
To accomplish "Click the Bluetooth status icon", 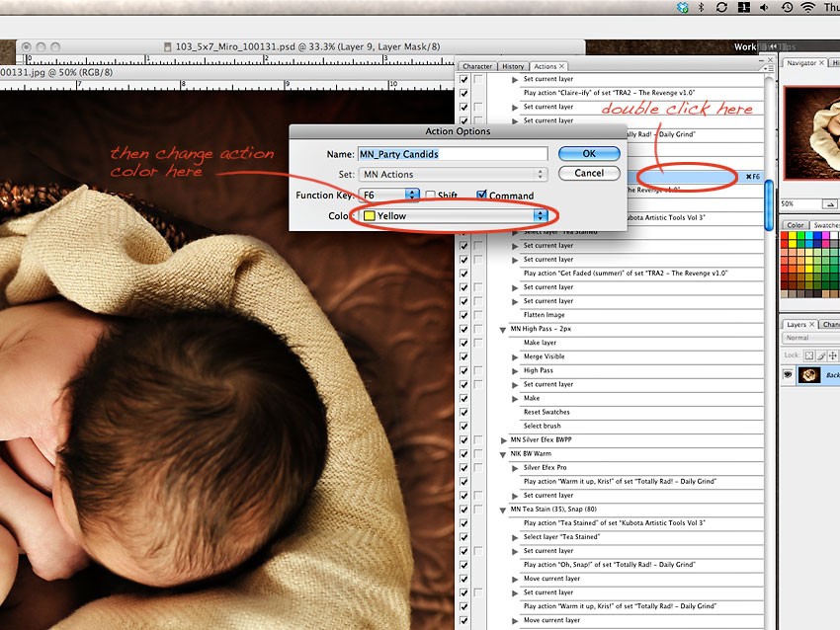I will 701,7.
